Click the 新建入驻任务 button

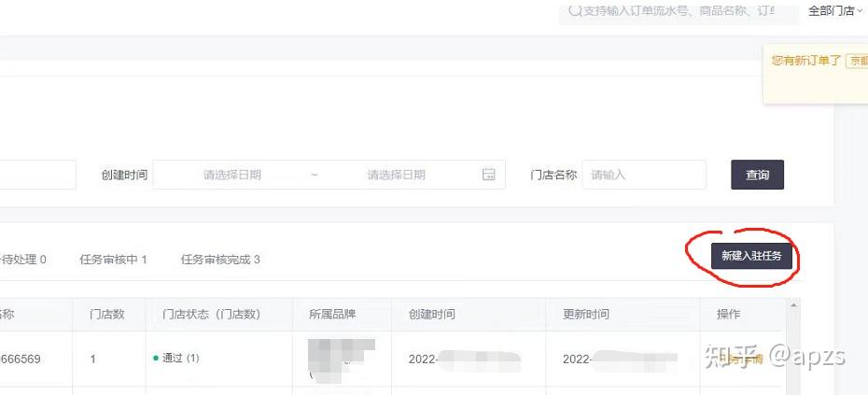point(751,255)
